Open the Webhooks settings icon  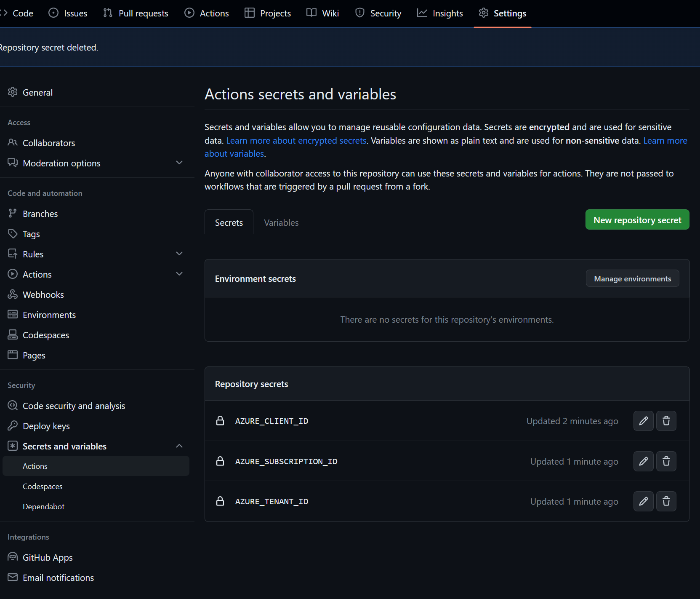[x=13, y=294]
